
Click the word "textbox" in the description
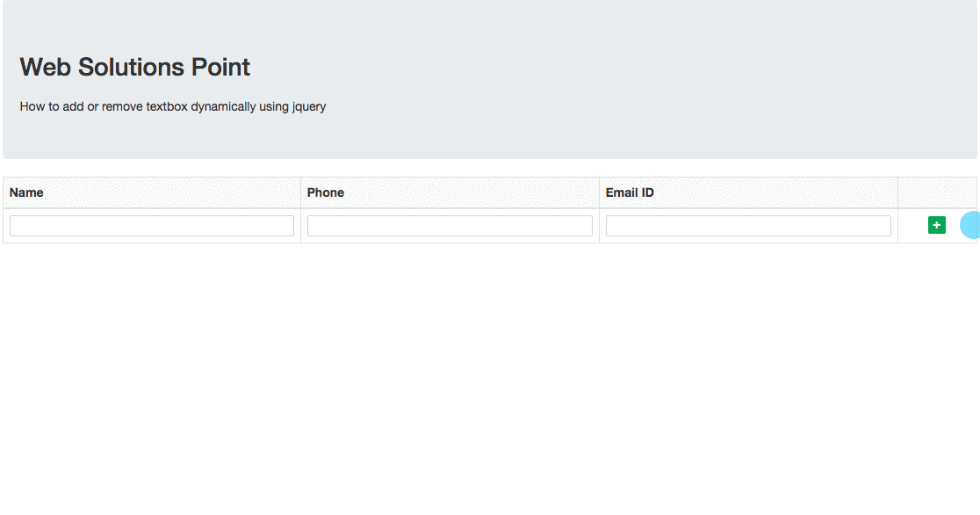[167, 107]
